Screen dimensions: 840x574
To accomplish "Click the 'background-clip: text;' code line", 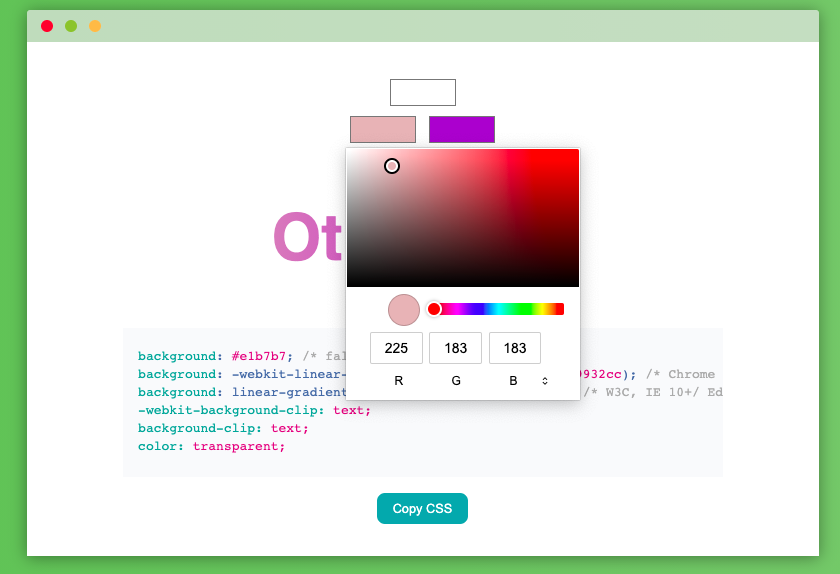I will click(x=223, y=428).
